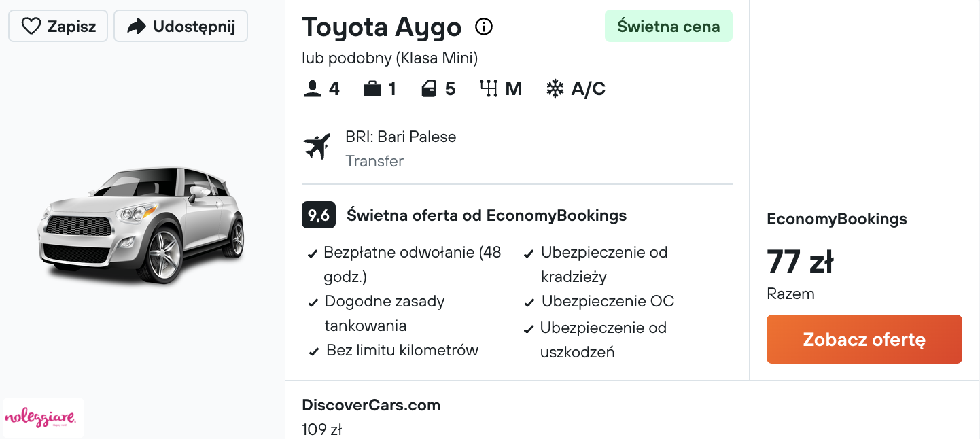This screenshot has width=980, height=439.
Task: Click the car door icon
Action: (429, 89)
